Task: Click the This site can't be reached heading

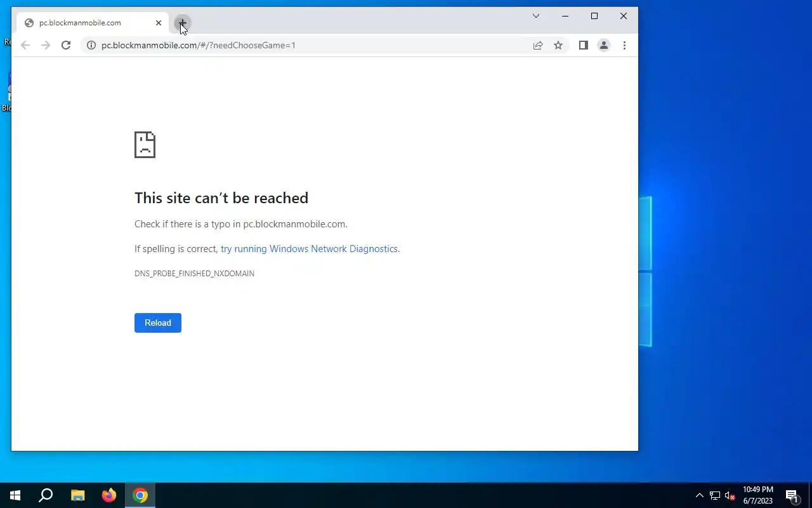Action: tap(221, 198)
